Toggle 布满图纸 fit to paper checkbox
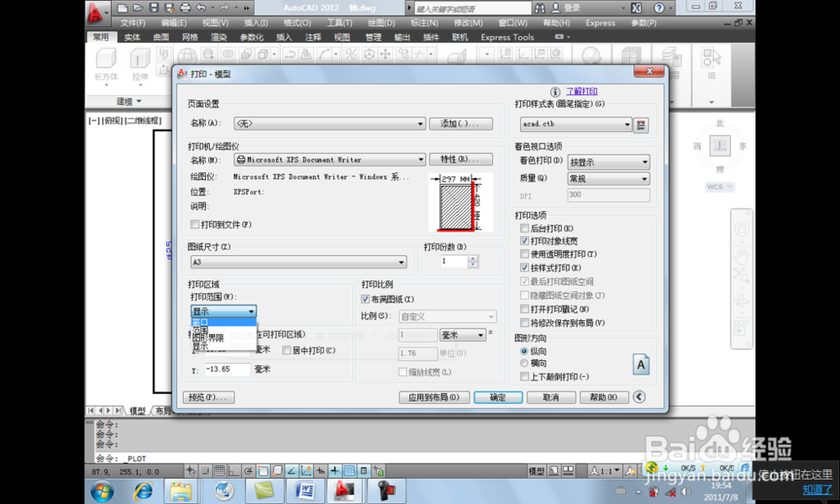840x504 pixels. 365,299
